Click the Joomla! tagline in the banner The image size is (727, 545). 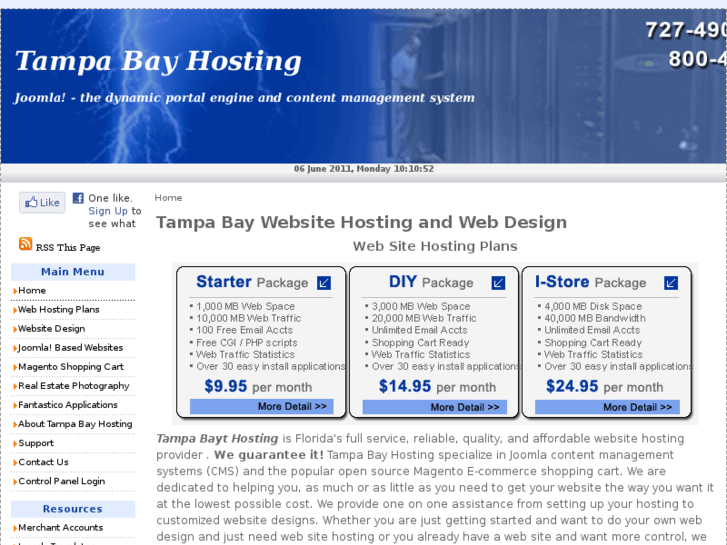click(x=244, y=98)
